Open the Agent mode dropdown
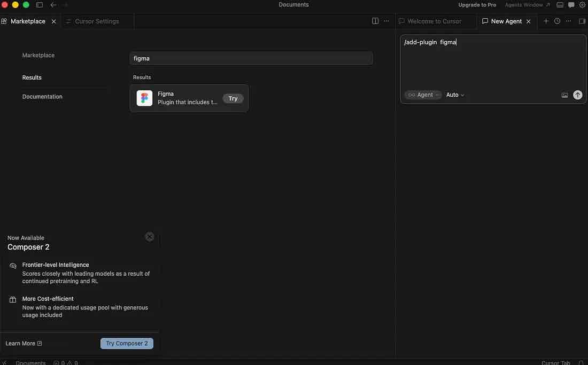Screen dimensions: 588x365 [x=423, y=95]
